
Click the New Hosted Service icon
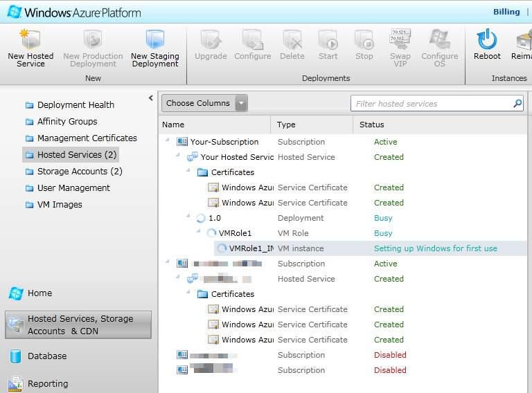(30, 39)
